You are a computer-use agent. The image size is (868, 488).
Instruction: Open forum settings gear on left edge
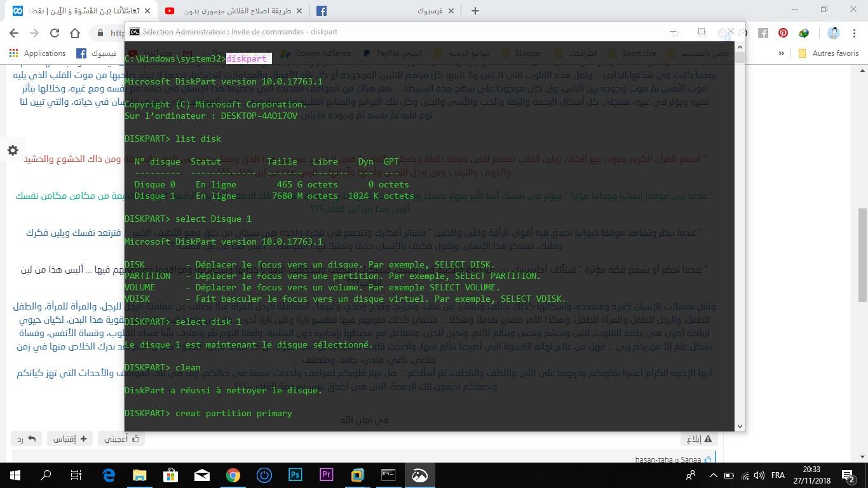pos(13,151)
